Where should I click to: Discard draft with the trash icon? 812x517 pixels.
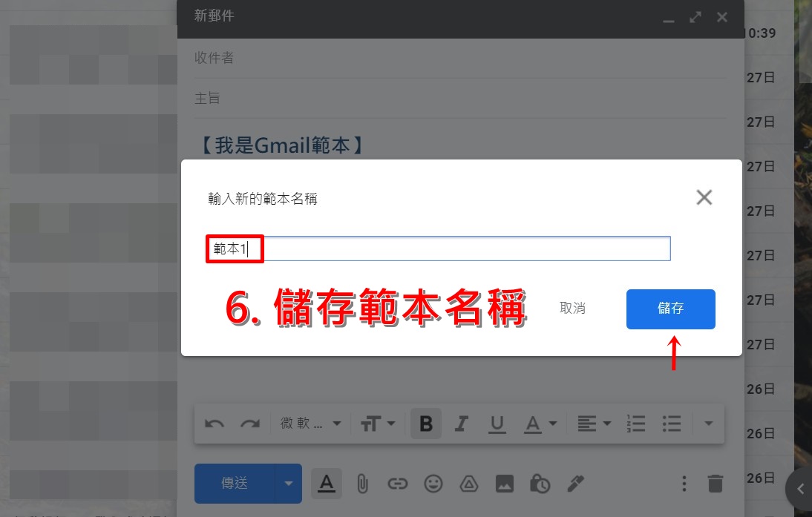tap(716, 484)
